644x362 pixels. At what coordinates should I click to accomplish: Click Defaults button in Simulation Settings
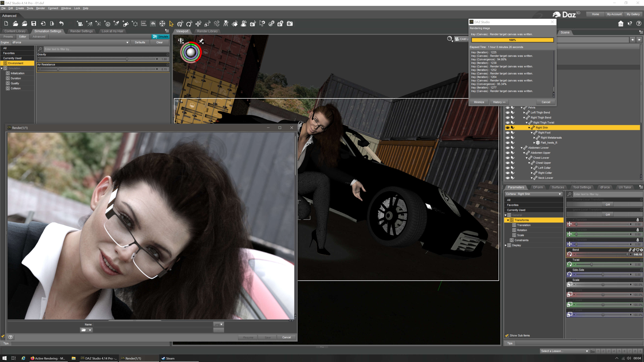point(140,42)
